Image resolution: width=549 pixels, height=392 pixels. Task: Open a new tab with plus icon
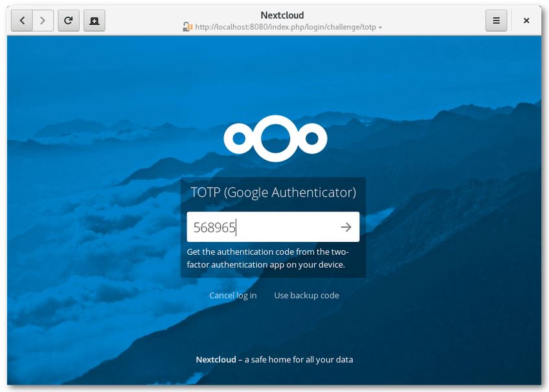point(94,21)
